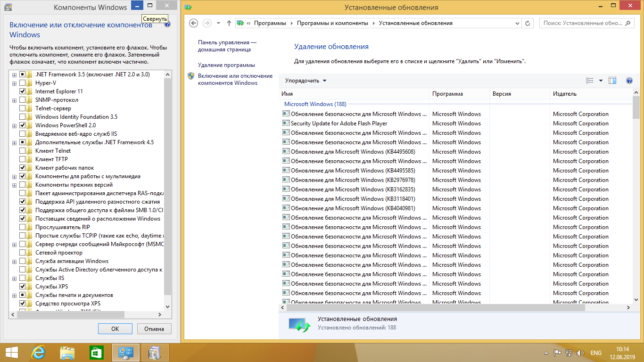Toggle the preview pane icon
The height and width of the screenshot is (362, 644).
pos(612,81)
